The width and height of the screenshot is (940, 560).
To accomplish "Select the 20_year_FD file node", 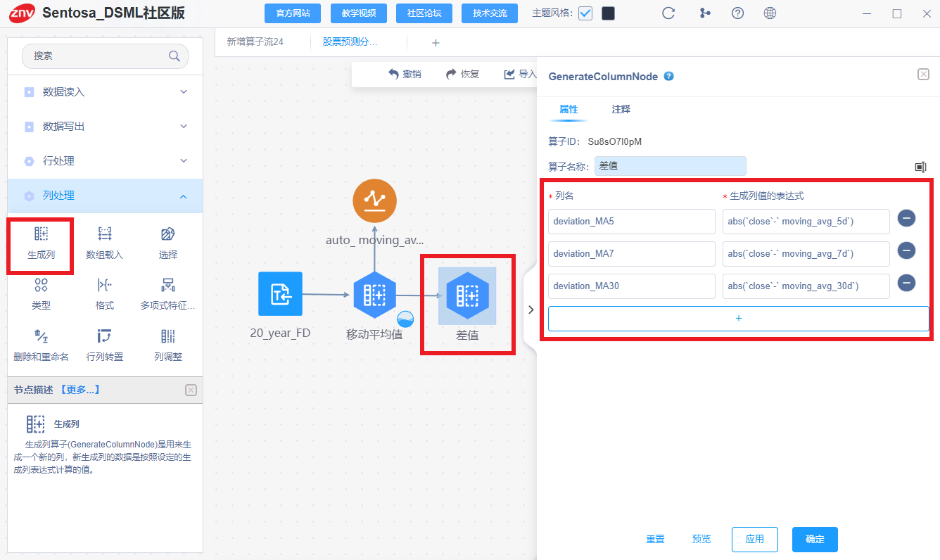I will click(x=280, y=293).
